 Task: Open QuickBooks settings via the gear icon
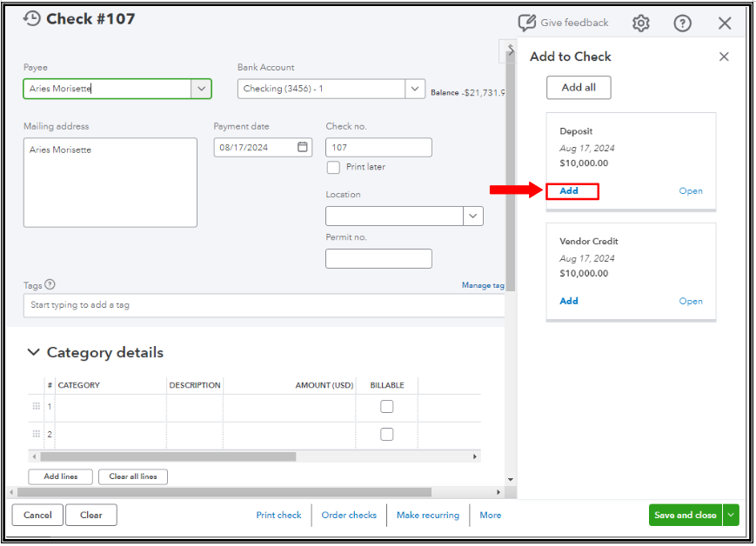(x=640, y=23)
